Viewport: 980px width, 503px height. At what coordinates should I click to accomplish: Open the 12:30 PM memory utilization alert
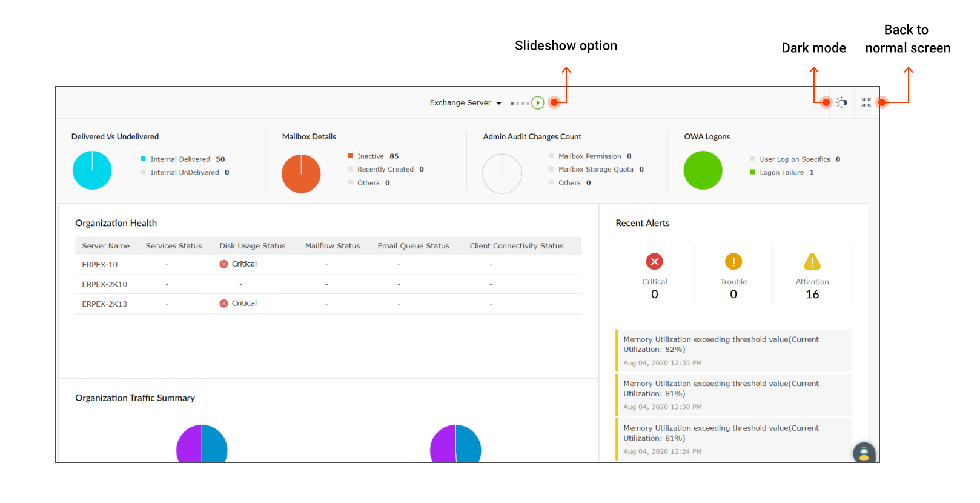click(733, 395)
